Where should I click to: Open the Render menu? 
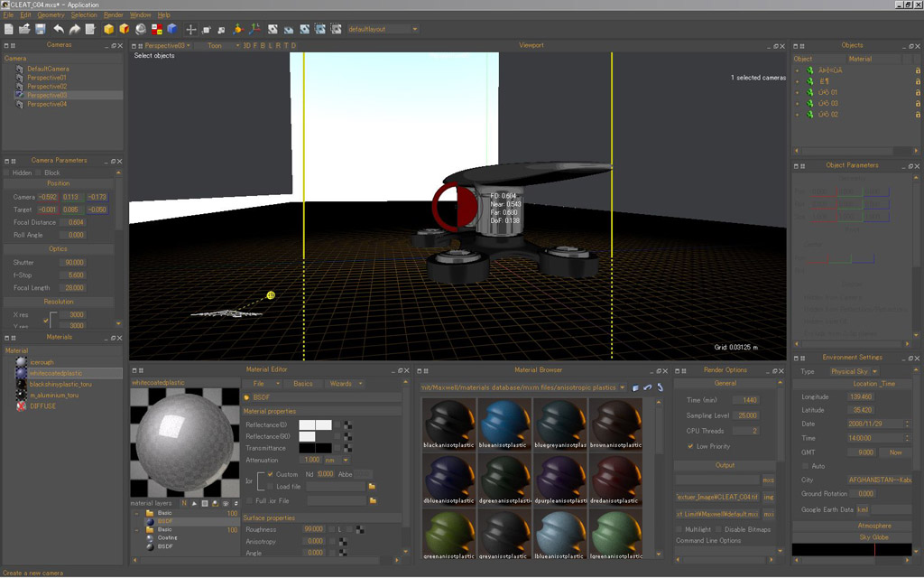pos(114,15)
